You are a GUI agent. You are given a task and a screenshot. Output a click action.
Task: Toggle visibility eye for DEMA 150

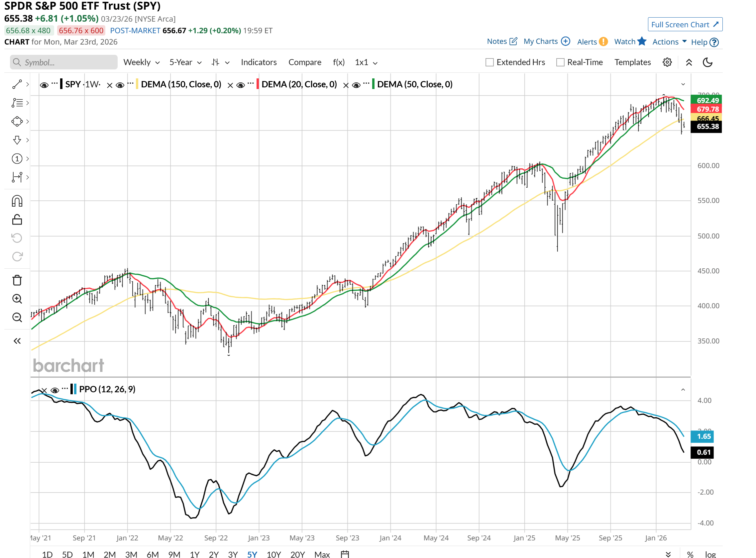pyautogui.click(x=120, y=85)
